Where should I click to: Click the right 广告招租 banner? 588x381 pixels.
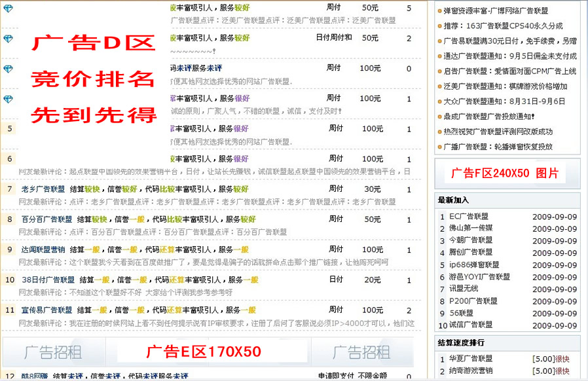point(361,352)
